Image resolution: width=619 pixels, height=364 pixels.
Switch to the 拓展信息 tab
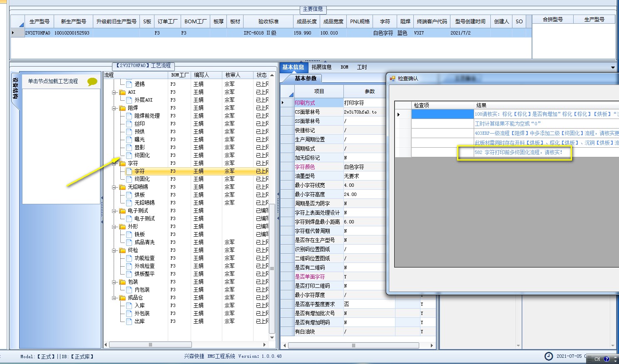(321, 67)
